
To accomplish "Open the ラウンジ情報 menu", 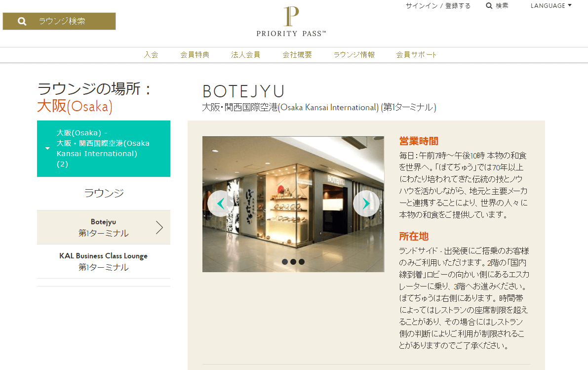I will [354, 55].
